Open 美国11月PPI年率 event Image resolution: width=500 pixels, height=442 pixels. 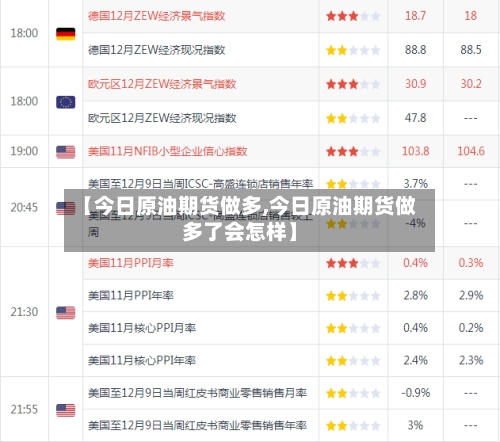(x=131, y=295)
